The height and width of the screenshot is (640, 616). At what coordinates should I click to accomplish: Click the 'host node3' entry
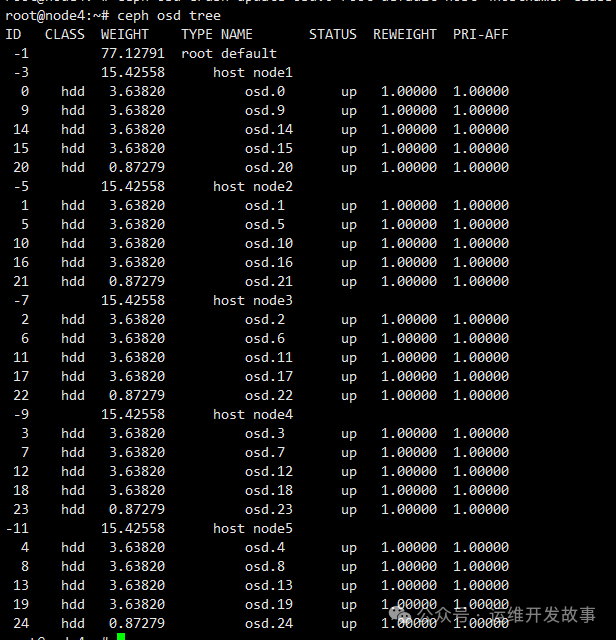[253, 300]
